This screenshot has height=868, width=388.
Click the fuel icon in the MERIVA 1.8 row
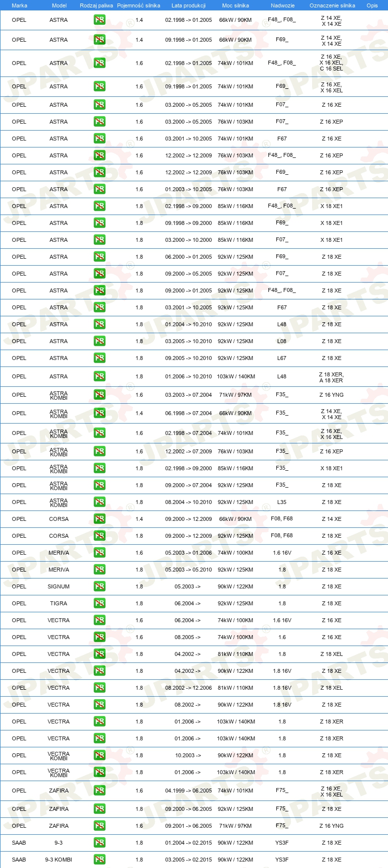99,570
